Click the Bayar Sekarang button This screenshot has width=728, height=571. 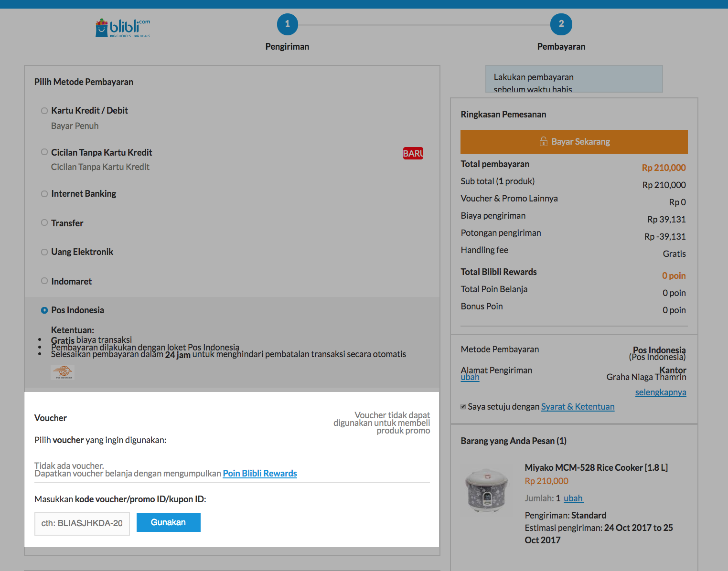tap(574, 142)
